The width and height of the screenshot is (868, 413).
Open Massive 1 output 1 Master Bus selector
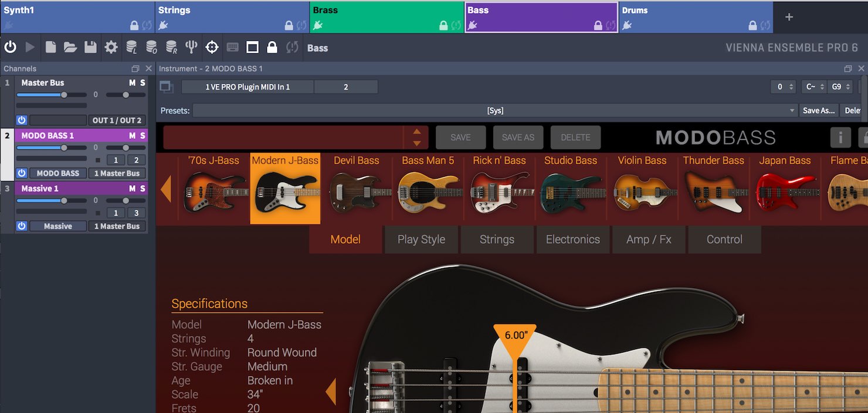(x=117, y=226)
